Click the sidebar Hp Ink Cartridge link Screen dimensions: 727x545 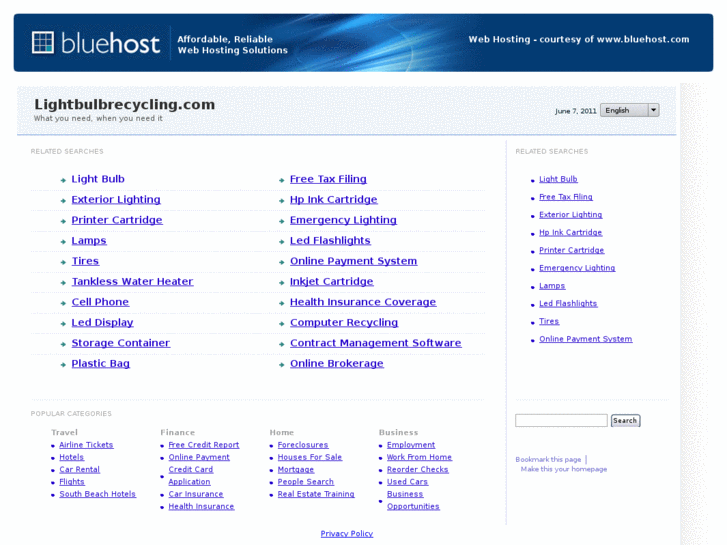tap(570, 232)
